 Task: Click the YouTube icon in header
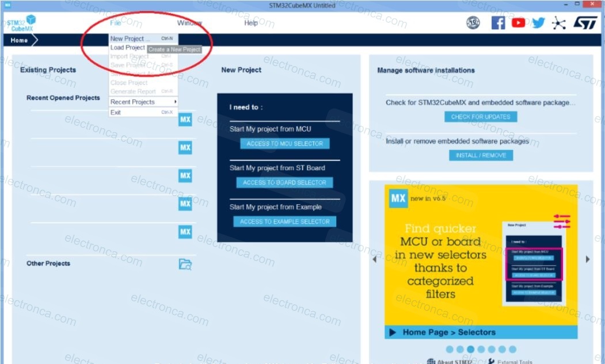coord(518,23)
